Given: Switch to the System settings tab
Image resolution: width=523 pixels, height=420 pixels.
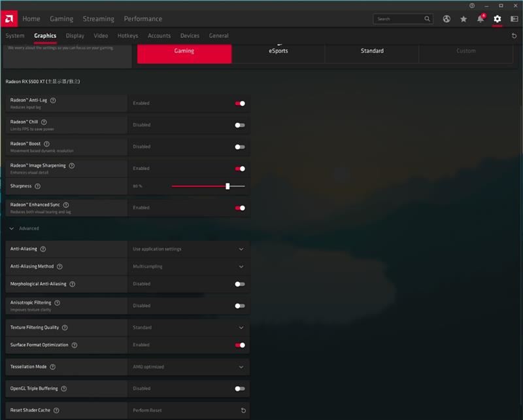Looking at the screenshot, I should [x=15, y=36].
